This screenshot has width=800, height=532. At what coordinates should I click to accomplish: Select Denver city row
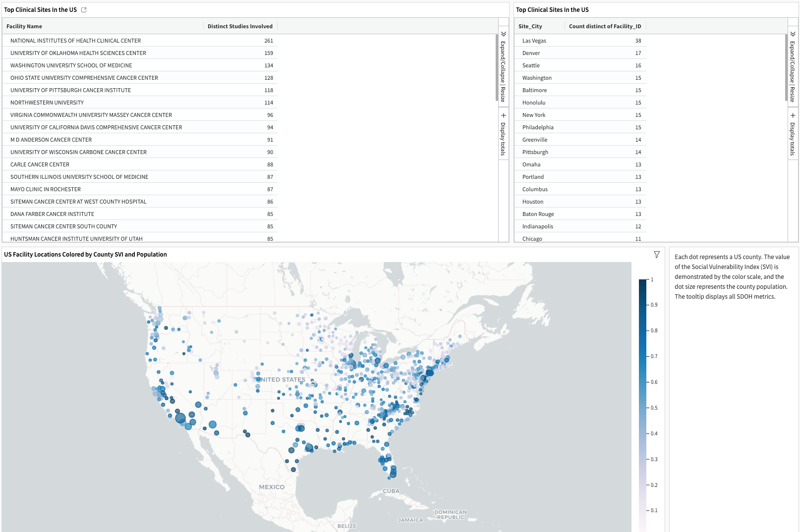click(x=580, y=53)
